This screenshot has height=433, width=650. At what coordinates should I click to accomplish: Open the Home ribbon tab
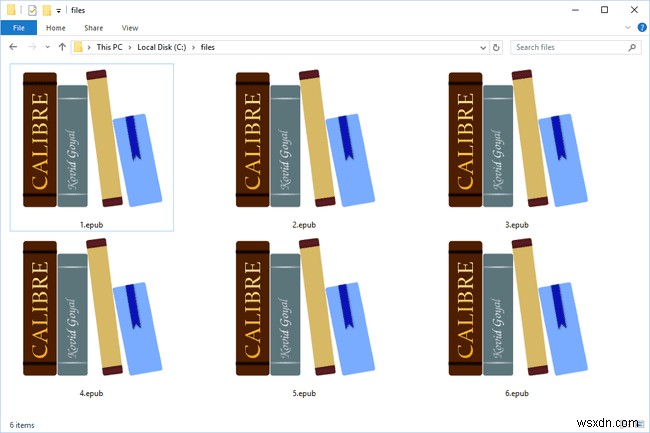[x=56, y=28]
